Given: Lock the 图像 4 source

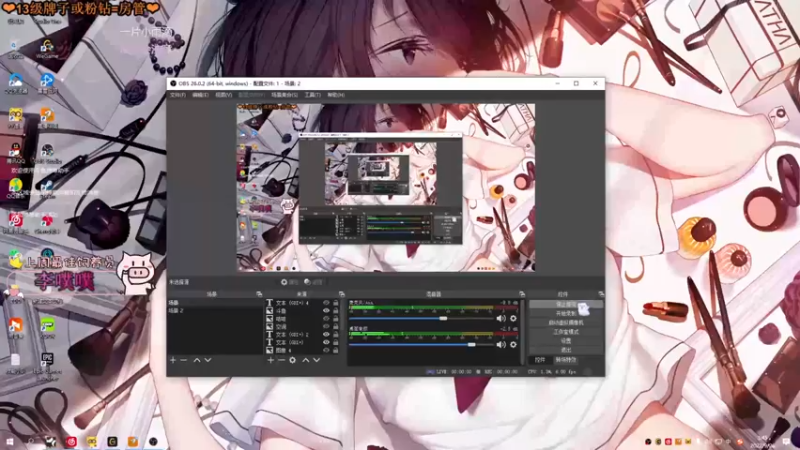Looking at the screenshot, I should (336, 351).
